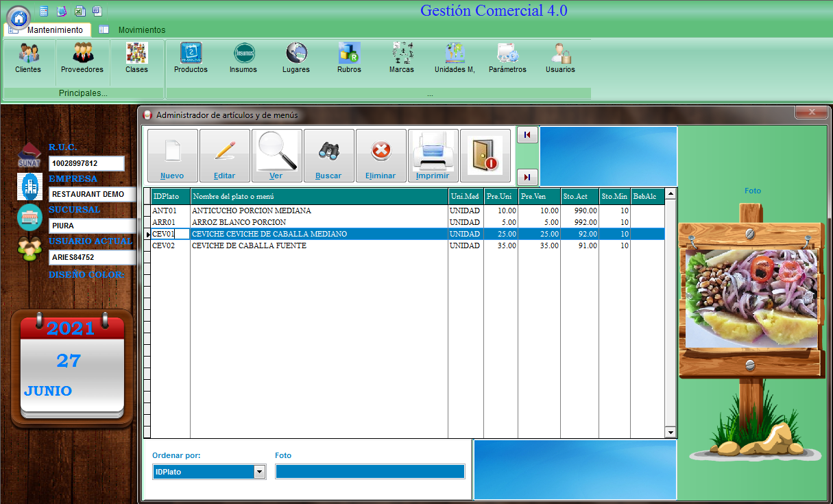Jump to the last record arrow
833x504 pixels.
(527, 178)
